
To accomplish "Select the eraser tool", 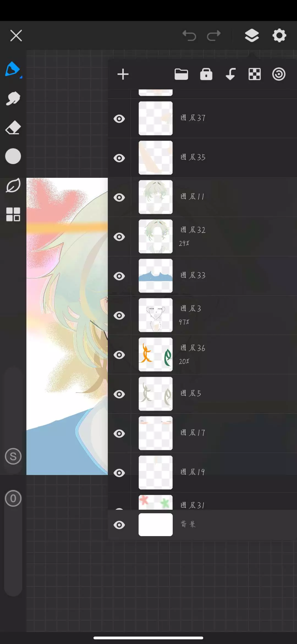I will 13,127.
